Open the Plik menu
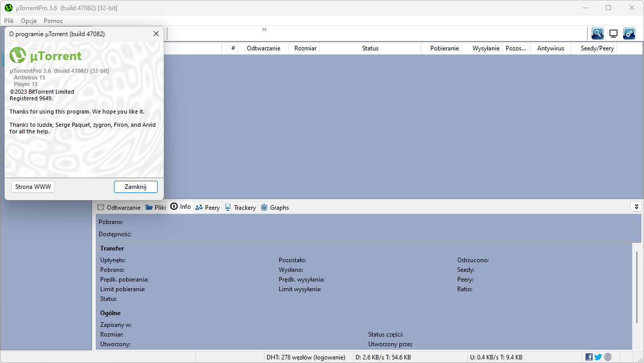The width and height of the screenshot is (644, 363). click(x=9, y=21)
